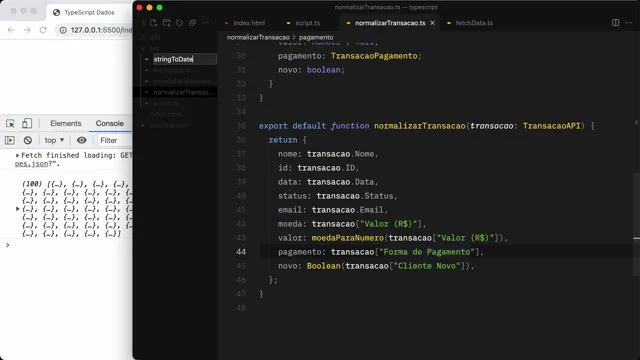Show the console sidebar
Screen dimensions: 640x360
point(10,140)
